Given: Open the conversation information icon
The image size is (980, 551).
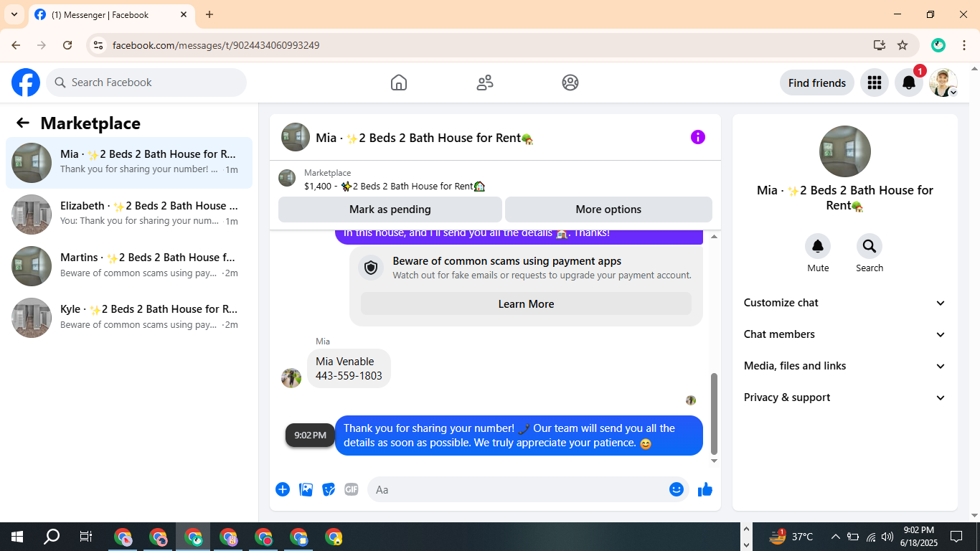Looking at the screenshot, I should pyautogui.click(x=698, y=137).
